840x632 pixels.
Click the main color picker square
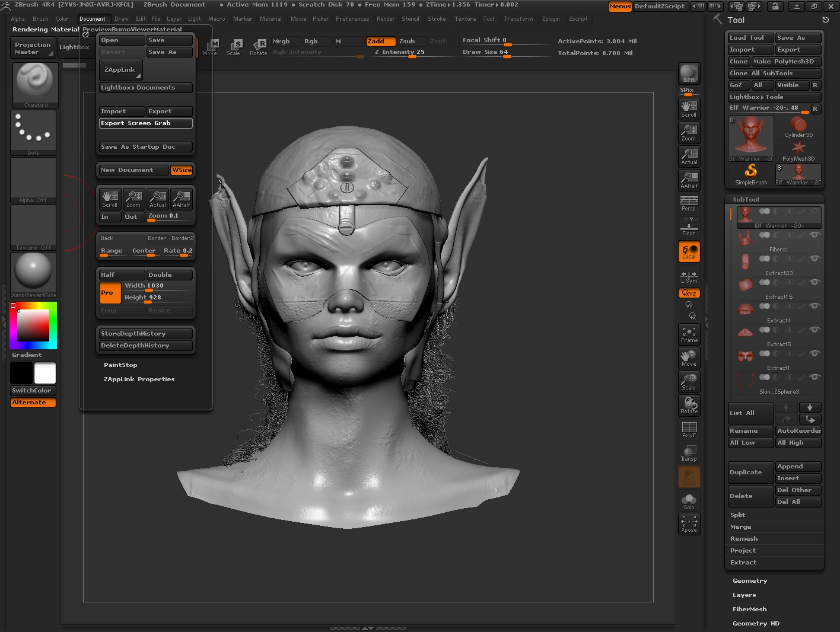pyautogui.click(x=33, y=325)
